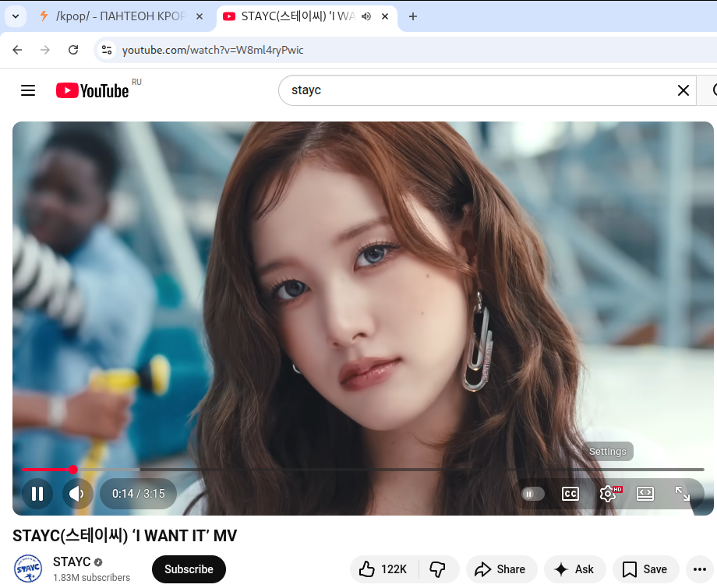Enter full screen mode

coord(682,494)
